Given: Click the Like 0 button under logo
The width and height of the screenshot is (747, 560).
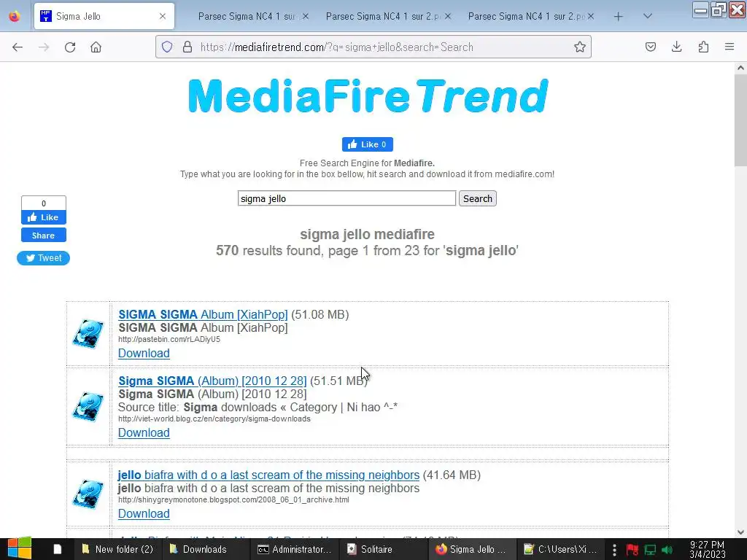Looking at the screenshot, I should click(368, 144).
